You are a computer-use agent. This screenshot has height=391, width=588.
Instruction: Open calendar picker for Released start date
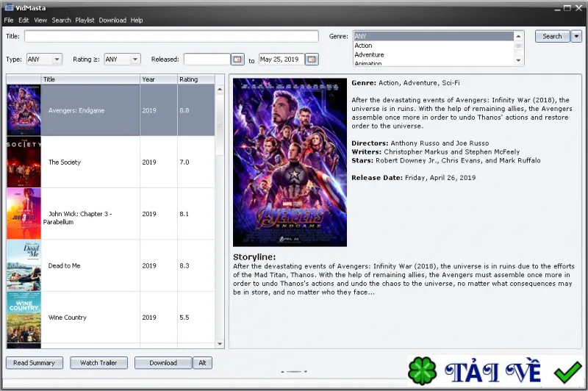[x=237, y=60]
